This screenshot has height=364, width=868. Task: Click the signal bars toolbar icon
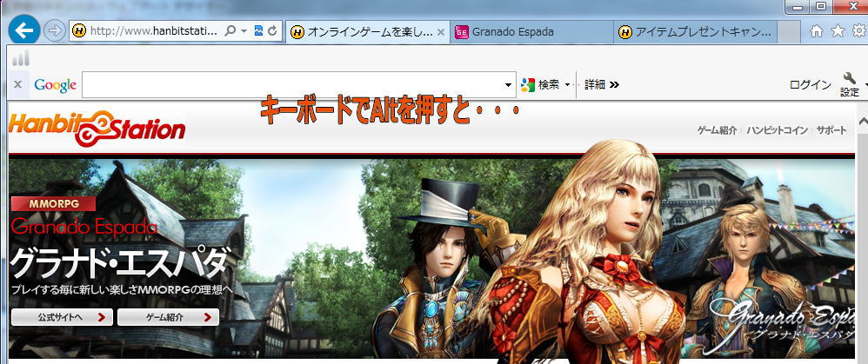pos(21,57)
